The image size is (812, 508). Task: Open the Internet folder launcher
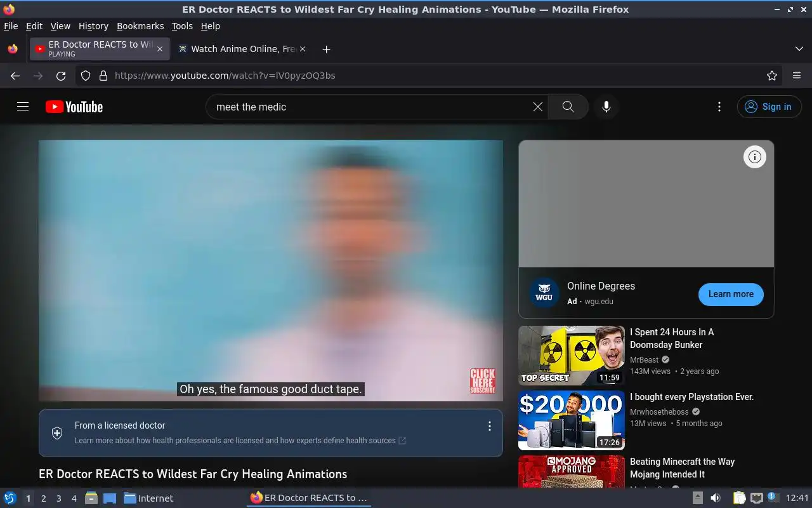[148, 498]
